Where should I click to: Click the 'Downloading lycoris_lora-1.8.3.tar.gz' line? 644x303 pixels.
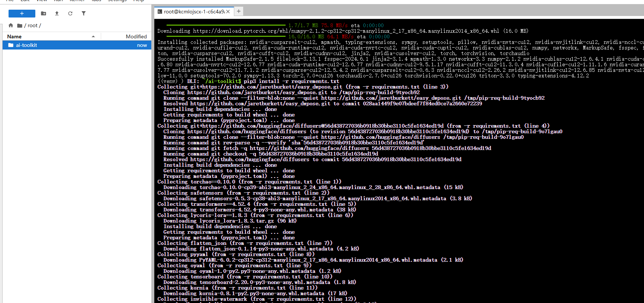230,221
